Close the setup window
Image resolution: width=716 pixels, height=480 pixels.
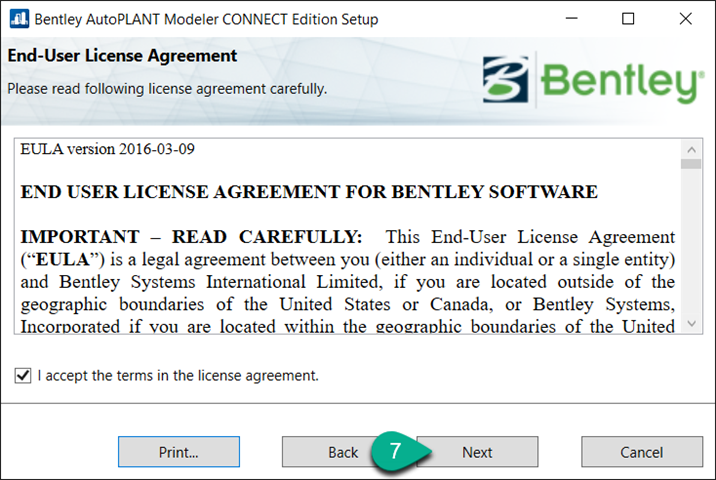tap(685, 19)
